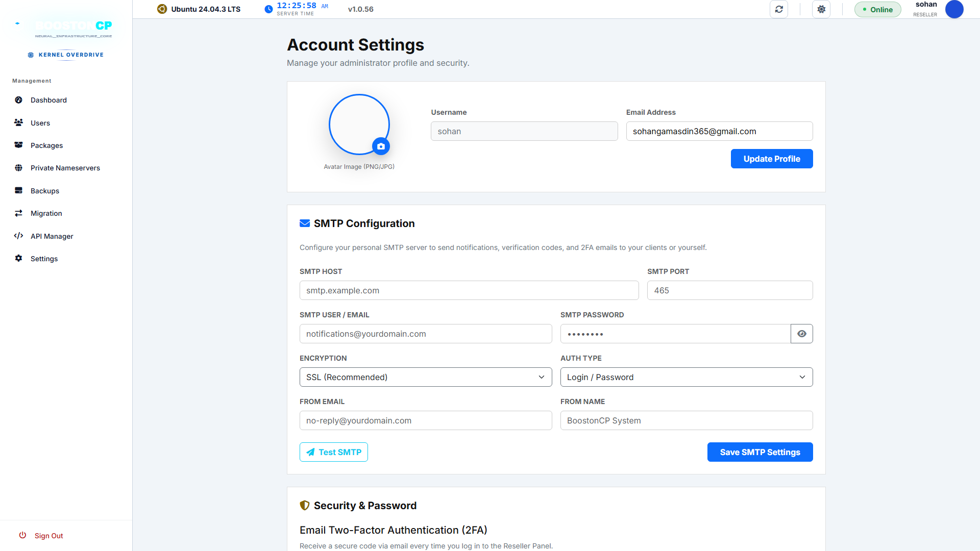Show SMTP password with eye toggle
Viewport: 980px width, 551px height.
pos(802,334)
